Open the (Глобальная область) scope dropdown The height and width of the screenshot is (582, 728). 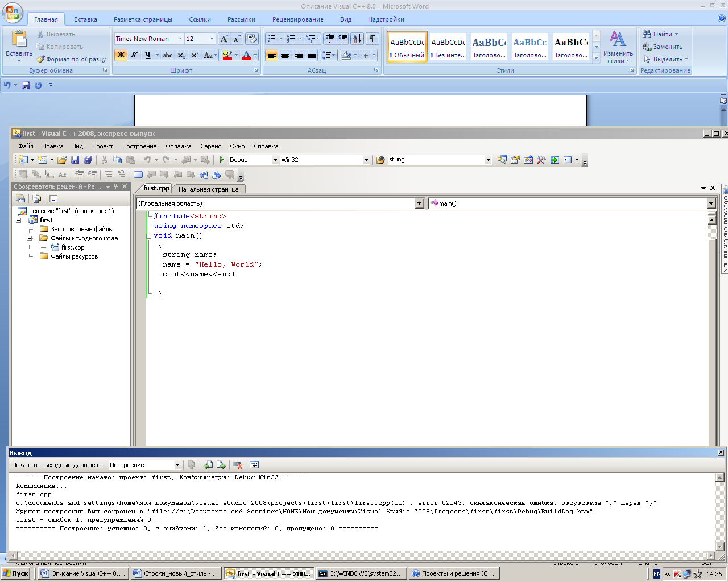(x=420, y=203)
